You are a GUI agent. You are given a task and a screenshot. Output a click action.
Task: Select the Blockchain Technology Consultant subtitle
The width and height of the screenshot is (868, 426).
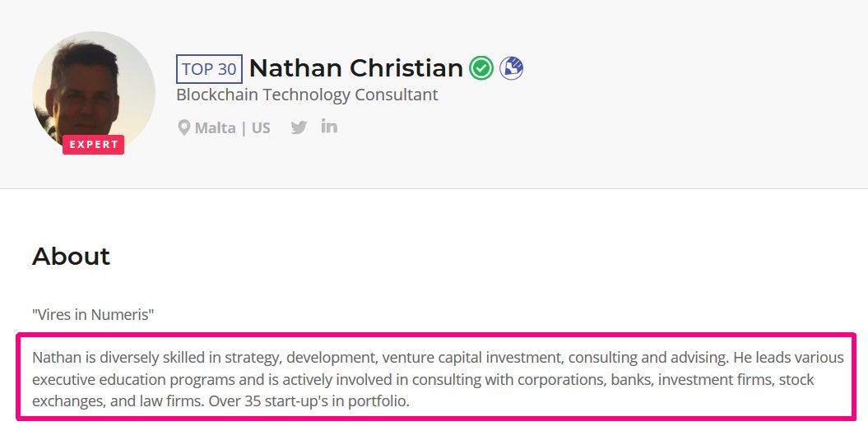(x=307, y=95)
